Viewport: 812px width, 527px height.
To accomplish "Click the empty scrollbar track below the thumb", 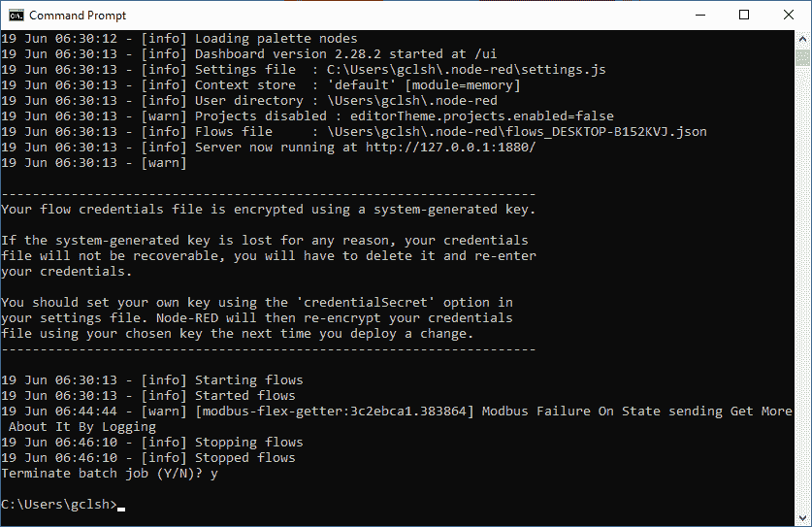I will click(802, 287).
